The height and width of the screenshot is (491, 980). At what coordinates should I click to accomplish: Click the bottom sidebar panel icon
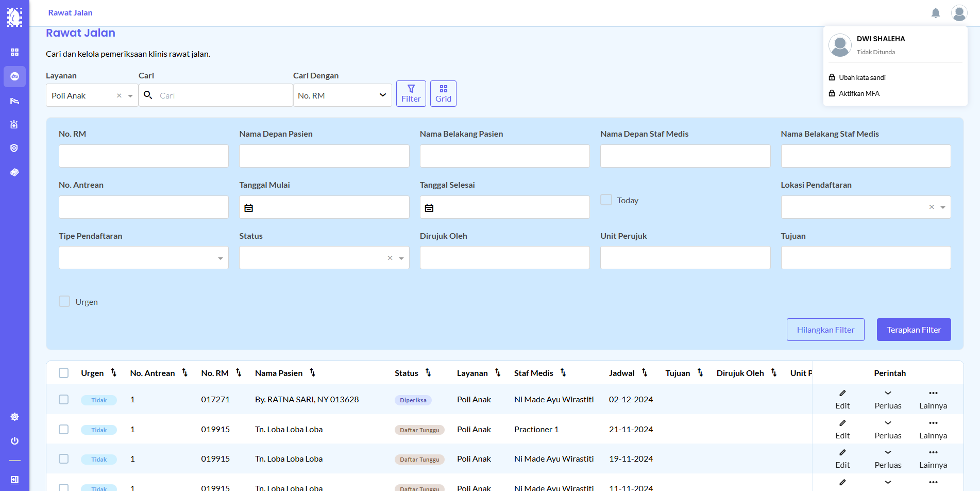tap(14, 480)
